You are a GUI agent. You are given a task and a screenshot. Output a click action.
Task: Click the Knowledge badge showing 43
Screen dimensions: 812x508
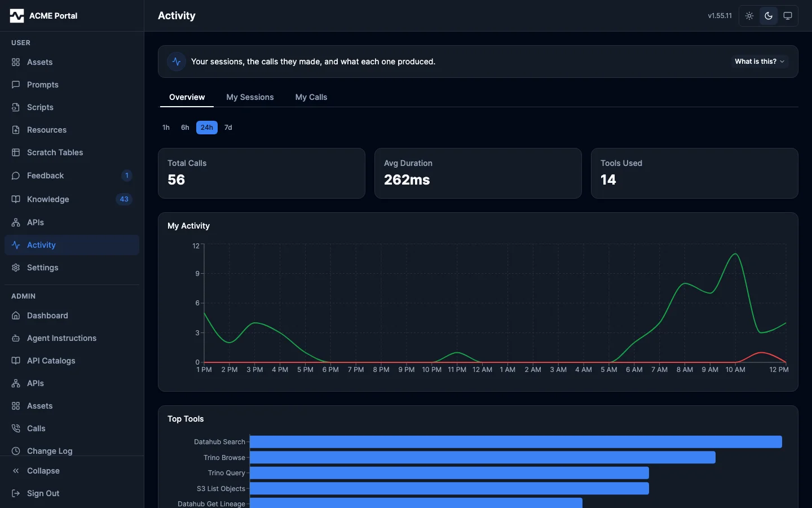(124, 199)
